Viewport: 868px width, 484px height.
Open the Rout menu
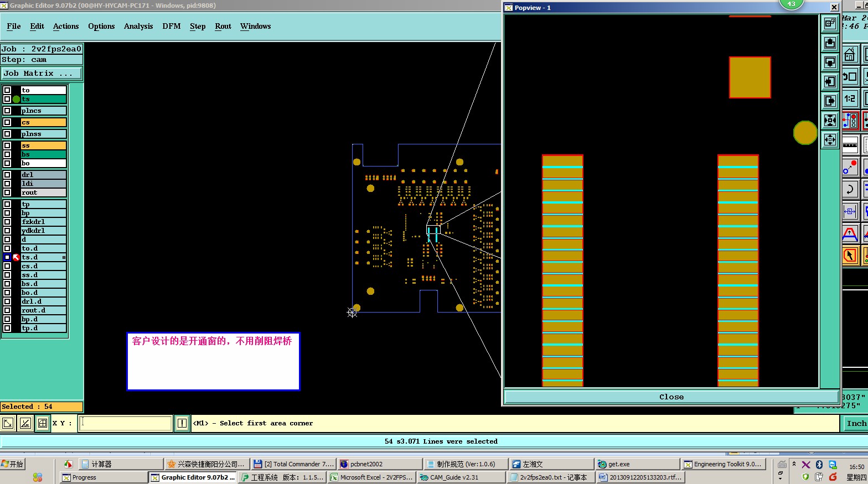point(223,26)
